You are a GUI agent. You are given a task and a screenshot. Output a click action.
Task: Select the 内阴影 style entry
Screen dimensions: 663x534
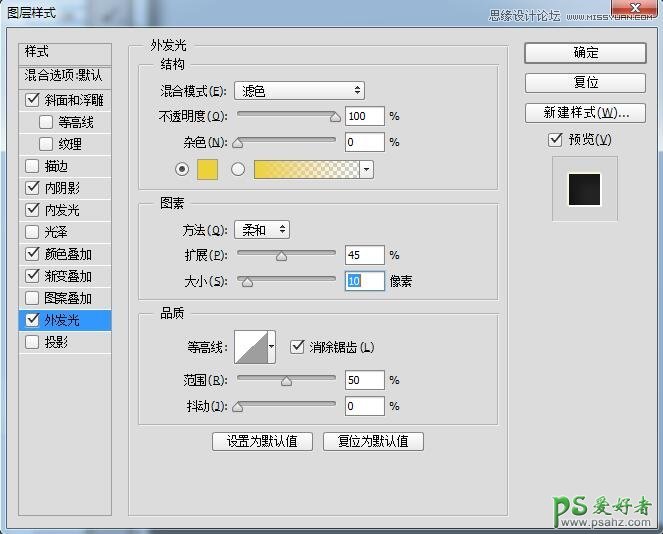pos(62,188)
